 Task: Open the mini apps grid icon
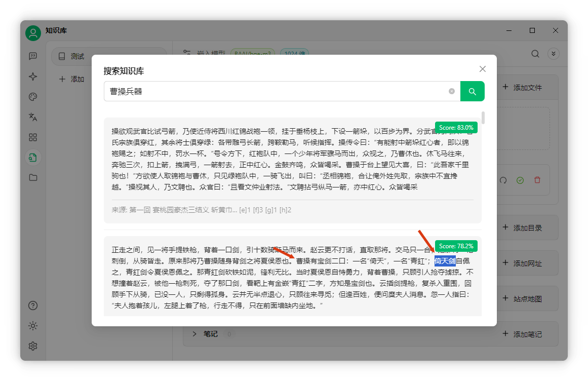click(33, 137)
